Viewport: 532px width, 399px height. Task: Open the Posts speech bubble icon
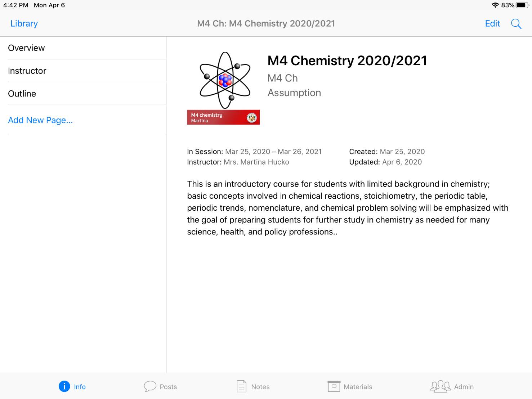pyautogui.click(x=150, y=386)
